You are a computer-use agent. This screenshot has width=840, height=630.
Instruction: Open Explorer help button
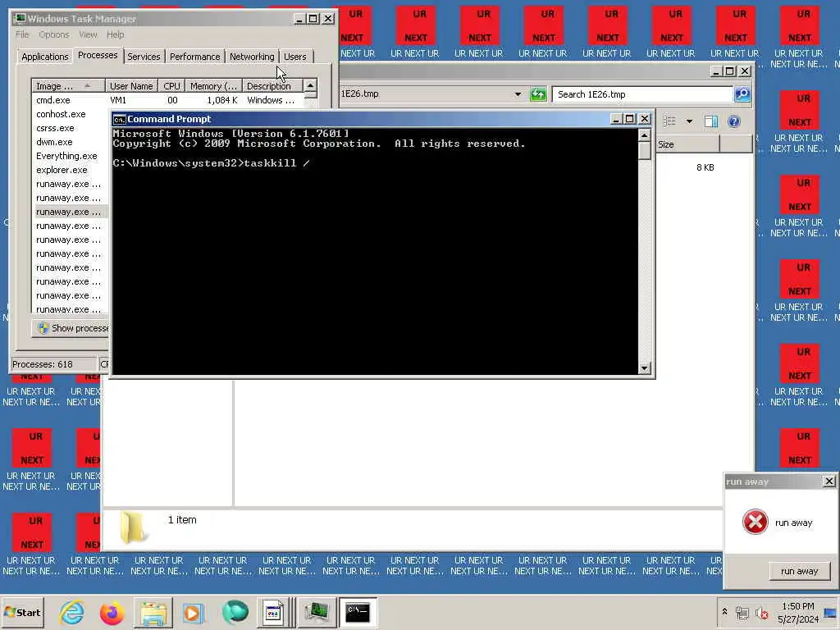(x=734, y=121)
